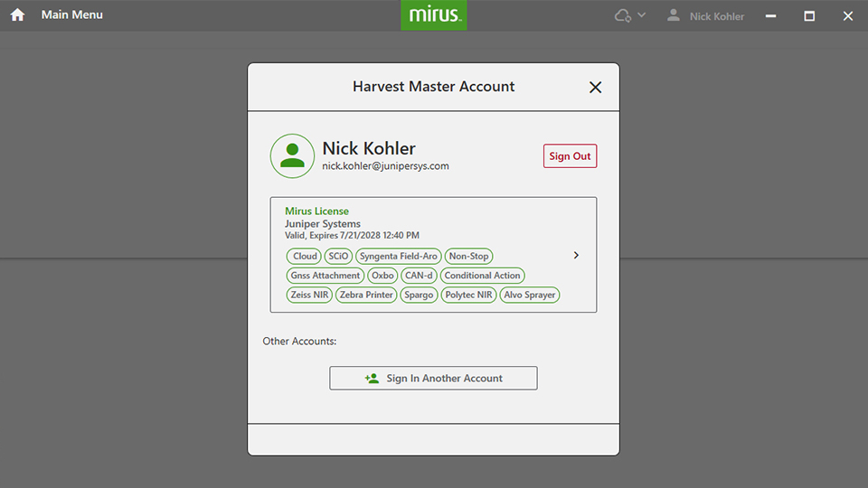Select the Non-Stop license tag
Viewport: 868px width, 488px height.
pyautogui.click(x=469, y=256)
